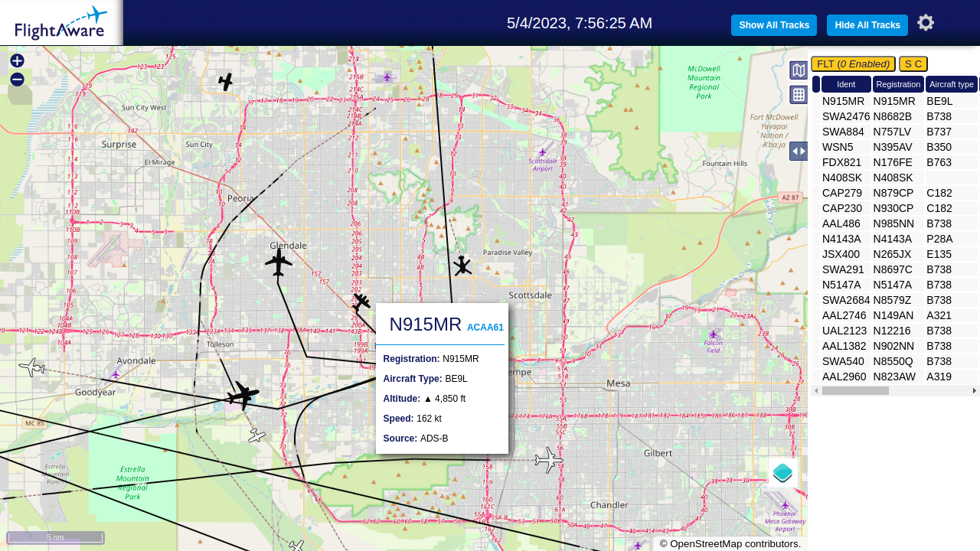Click the FlightAware logo
980x551 pixels.
(x=61, y=23)
